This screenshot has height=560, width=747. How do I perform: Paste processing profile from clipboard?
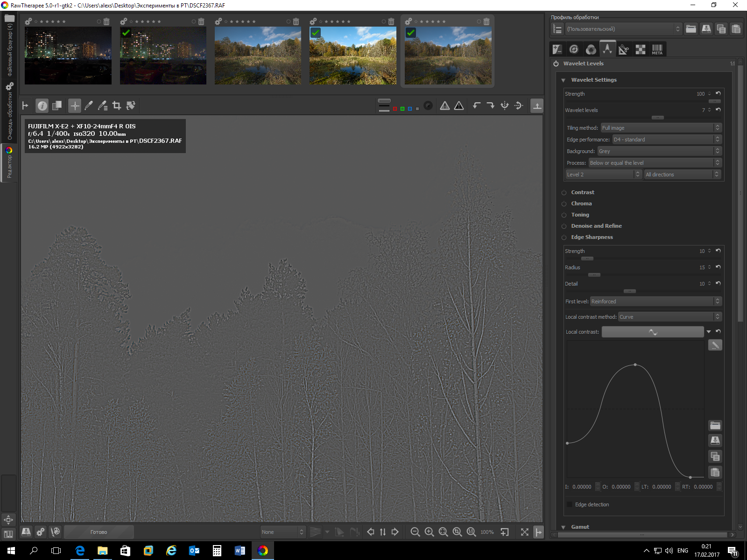point(736,29)
